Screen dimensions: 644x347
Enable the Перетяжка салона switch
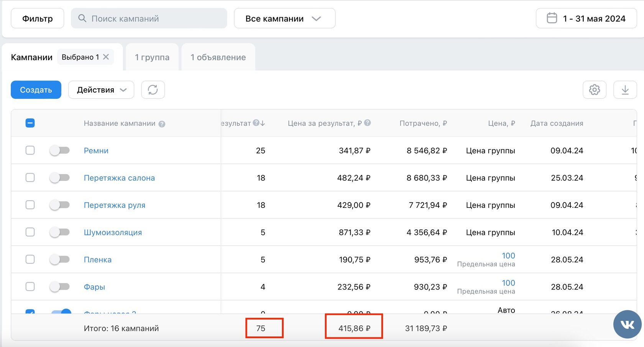pyautogui.click(x=59, y=178)
